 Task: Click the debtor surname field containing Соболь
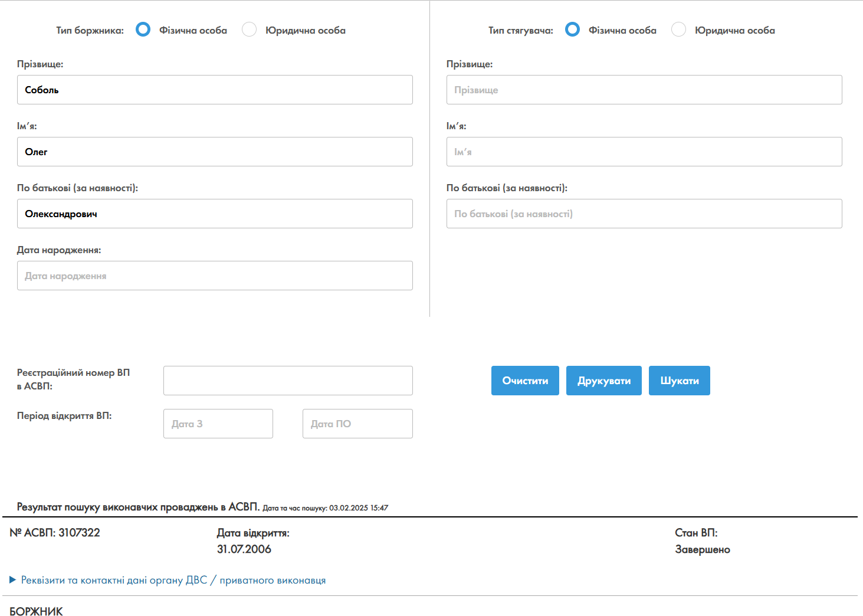click(215, 90)
